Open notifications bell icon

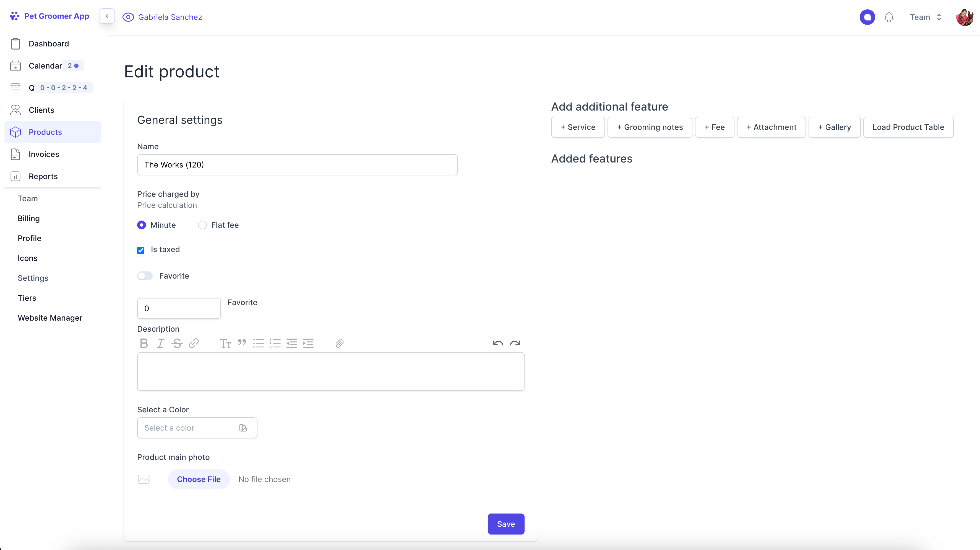(889, 17)
